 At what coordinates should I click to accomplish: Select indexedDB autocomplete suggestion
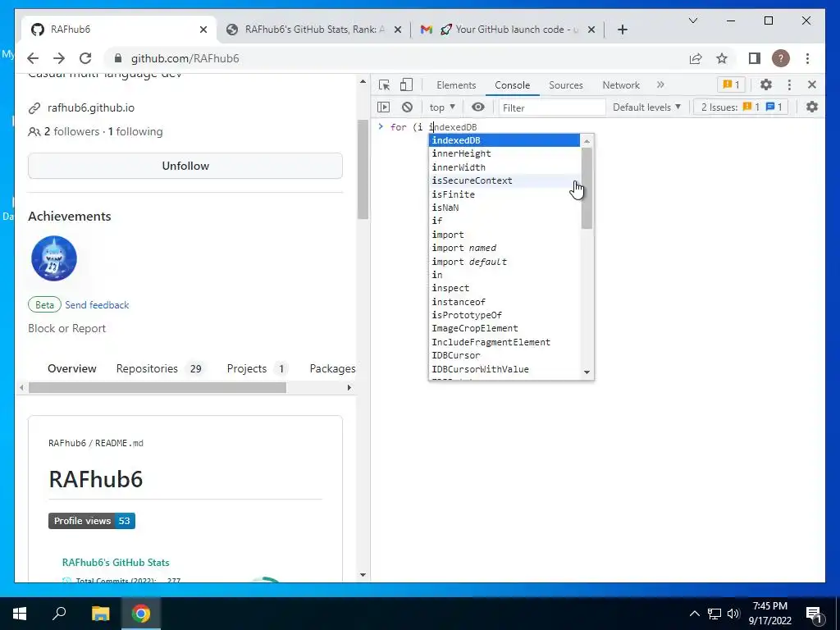(504, 140)
